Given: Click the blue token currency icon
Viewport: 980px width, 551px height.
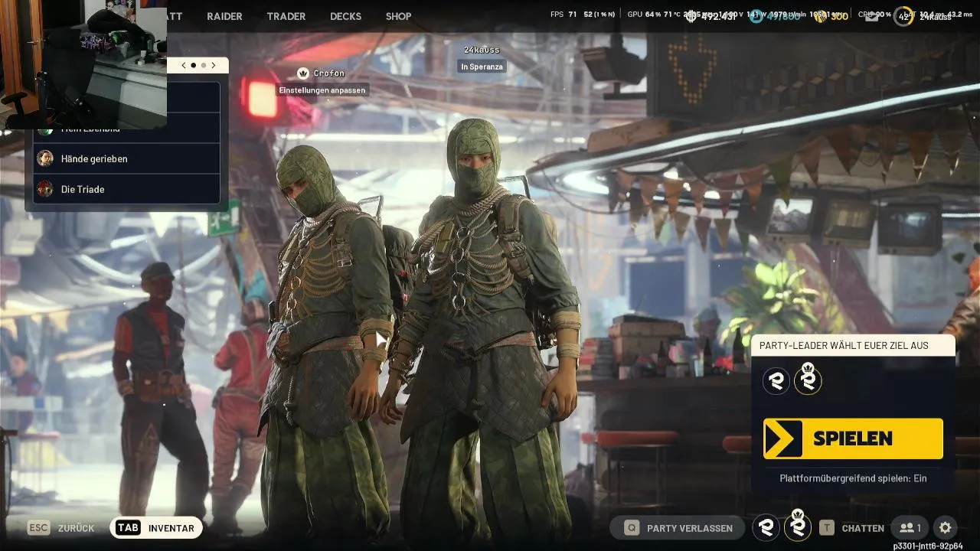Looking at the screenshot, I should [x=756, y=16].
